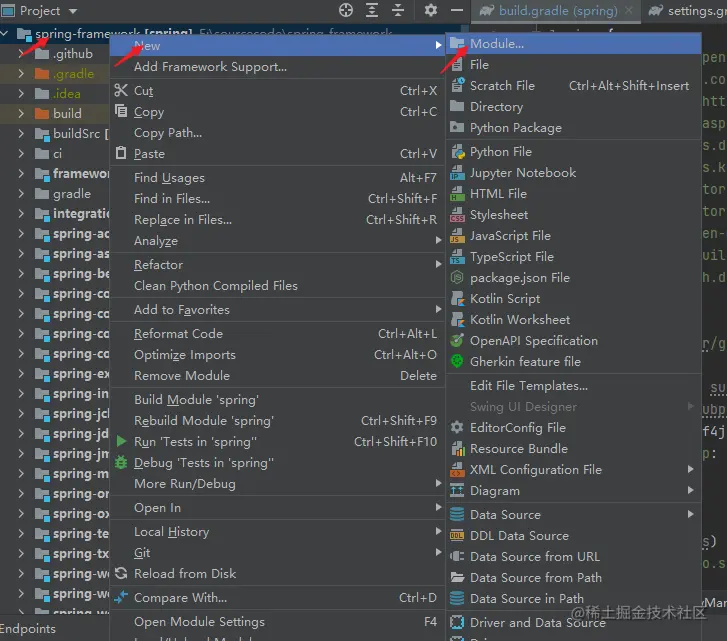The width and height of the screenshot is (727, 641).
Task: Expand the ci folder
Action: (21, 153)
